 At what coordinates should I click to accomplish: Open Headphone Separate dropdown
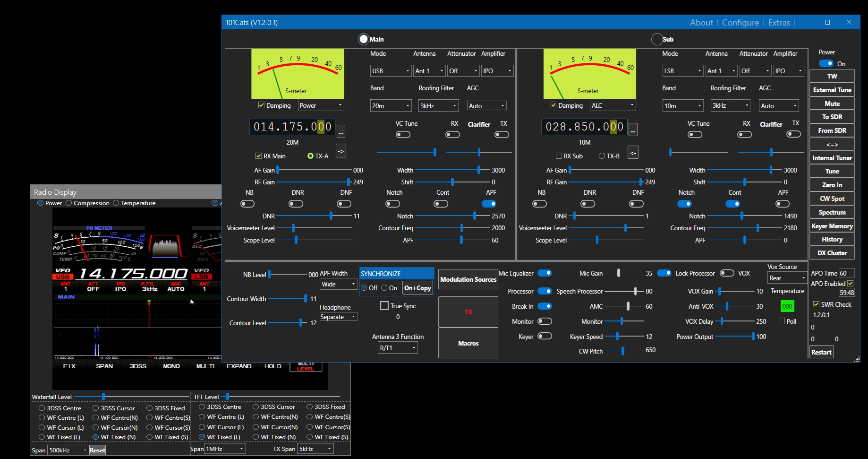coord(338,317)
